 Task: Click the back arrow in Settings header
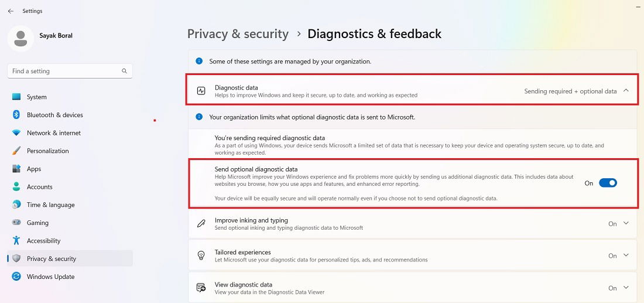coord(11,11)
